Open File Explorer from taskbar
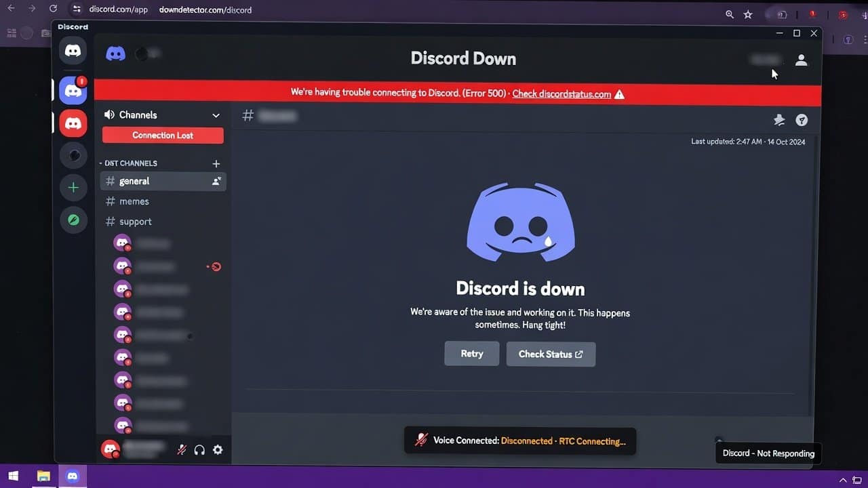Screen dimensions: 868x488 coord(43,476)
